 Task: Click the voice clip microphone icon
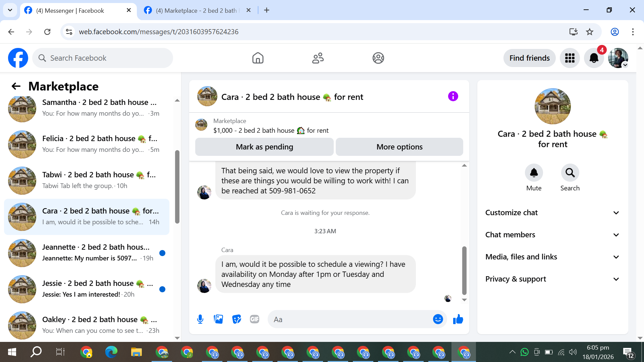pos(200,319)
